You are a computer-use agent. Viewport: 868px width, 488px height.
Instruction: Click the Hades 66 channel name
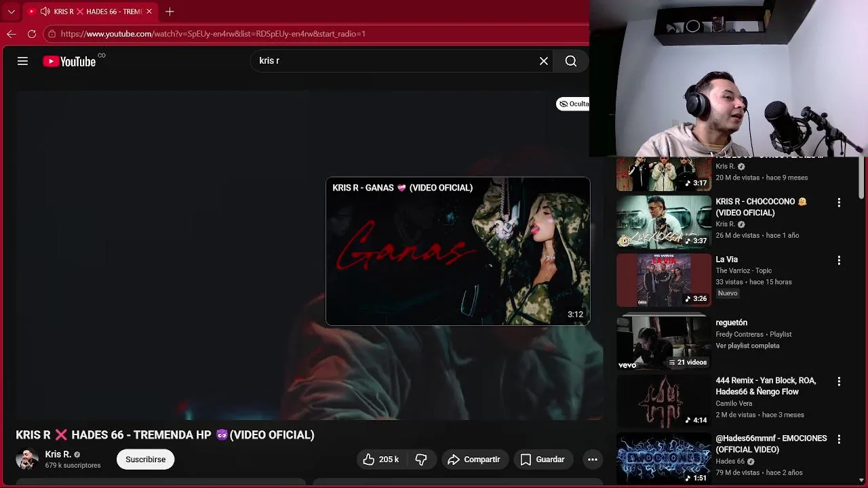pos(730,462)
